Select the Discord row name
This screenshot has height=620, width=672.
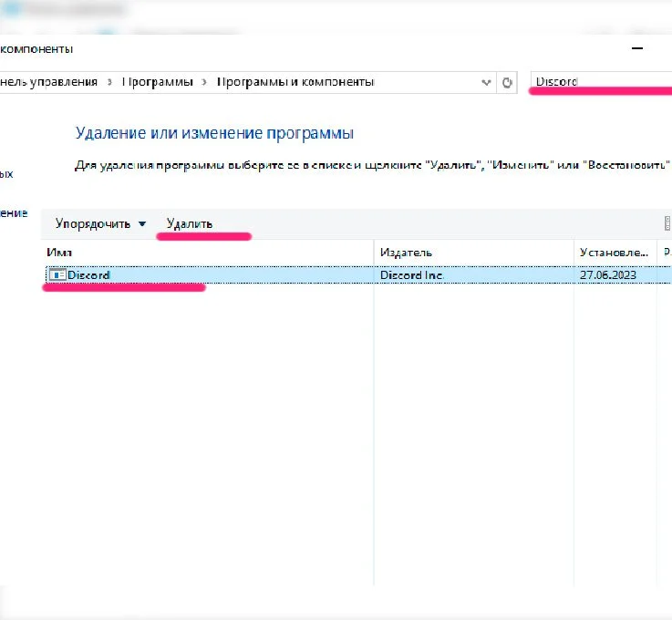tap(88, 275)
